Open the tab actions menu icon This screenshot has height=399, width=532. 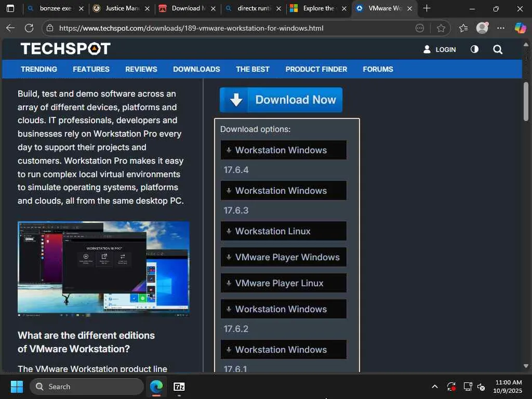click(x=10, y=8)
